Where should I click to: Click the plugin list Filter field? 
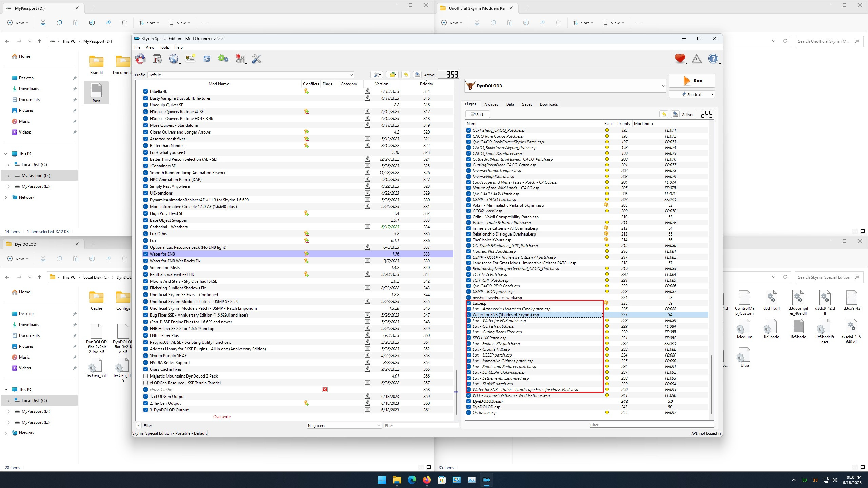point(651,425)
